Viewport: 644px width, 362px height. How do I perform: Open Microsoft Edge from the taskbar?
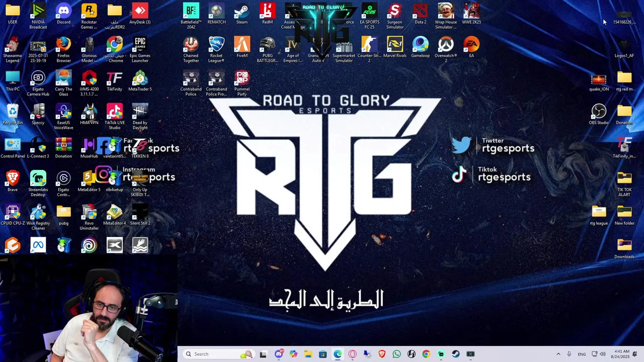pyautogui.click(x=338, y=354)
